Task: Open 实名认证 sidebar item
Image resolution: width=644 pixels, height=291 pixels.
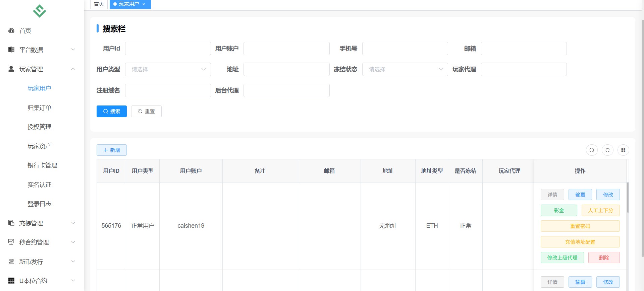Action: [x=39, y=185]
